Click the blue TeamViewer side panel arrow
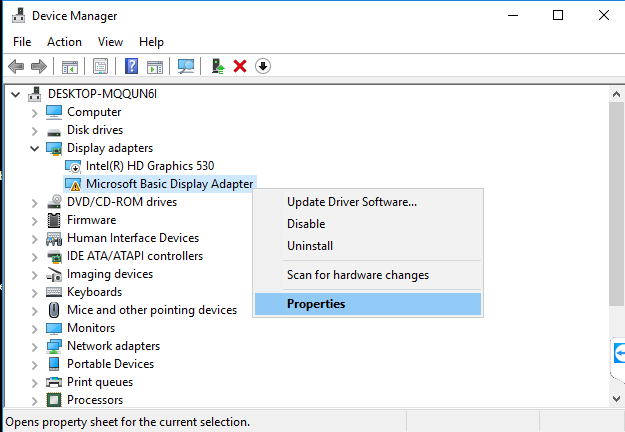Screen dimensions: 625x432 click(619, 353)
